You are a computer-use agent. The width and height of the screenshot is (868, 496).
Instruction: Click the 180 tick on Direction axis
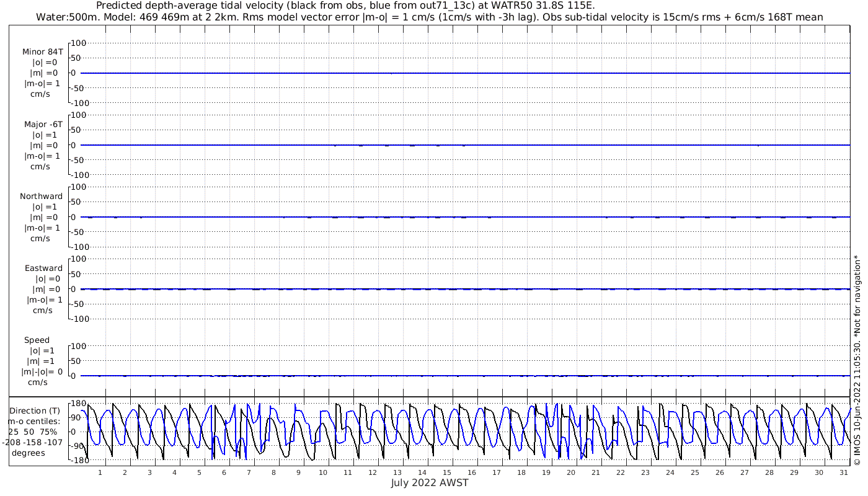click(77, 404)
